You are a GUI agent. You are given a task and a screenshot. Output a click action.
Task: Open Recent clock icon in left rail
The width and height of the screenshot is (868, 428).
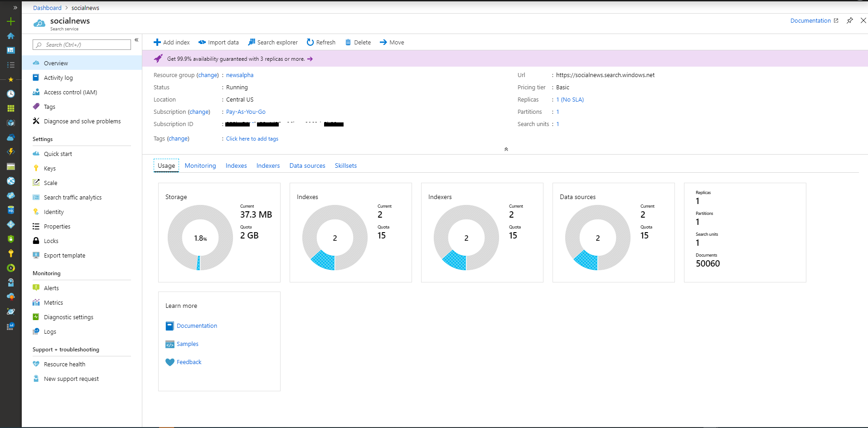click(11, 94)
